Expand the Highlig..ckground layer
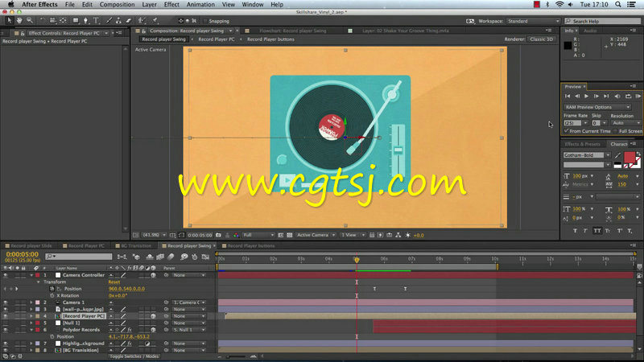This screenshot has height=362, width=644. pos(31,343)
